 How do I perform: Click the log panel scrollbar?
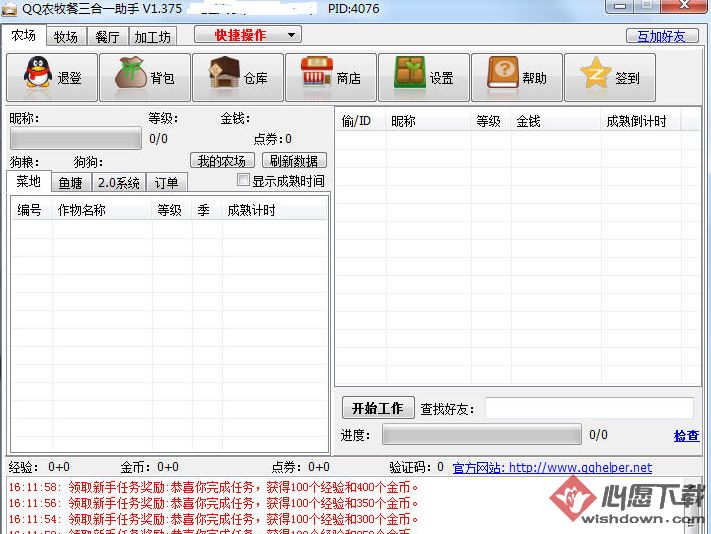(x=693, y=505)
